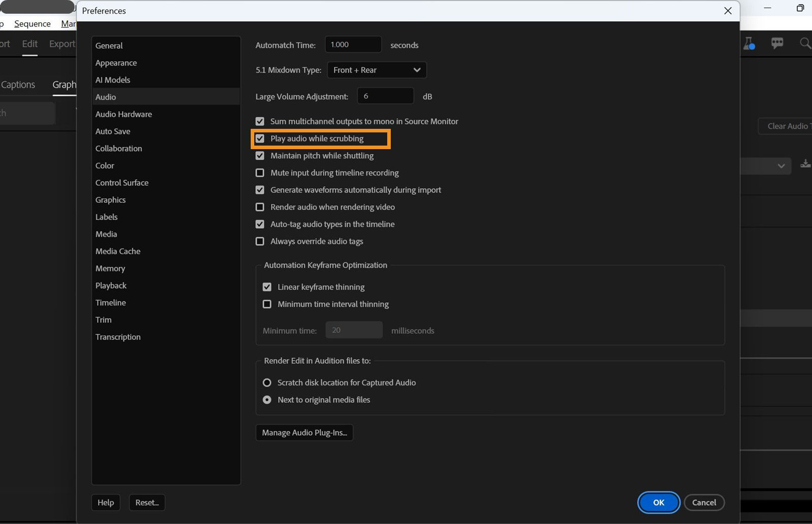Screen dimensions: 812x524
Task: Click the Reset button
Action: coord(147,502)
